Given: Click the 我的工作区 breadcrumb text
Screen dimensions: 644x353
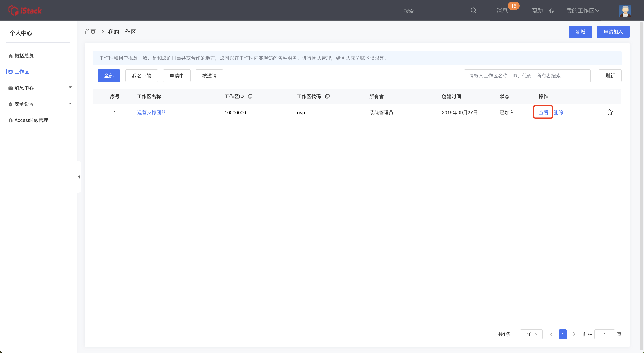Looking at the screenshot, I should pyautogui.click(x=122, y=32).
